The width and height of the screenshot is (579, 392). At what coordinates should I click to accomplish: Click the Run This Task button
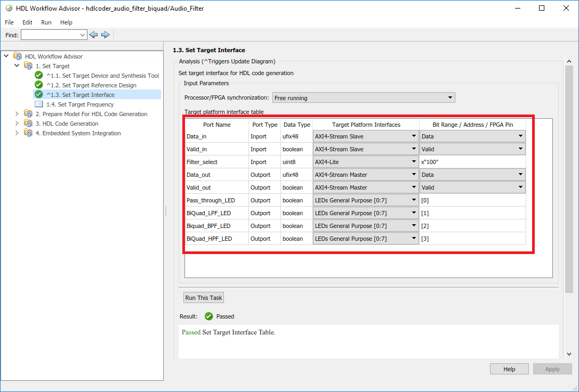[x=204, y=298]
